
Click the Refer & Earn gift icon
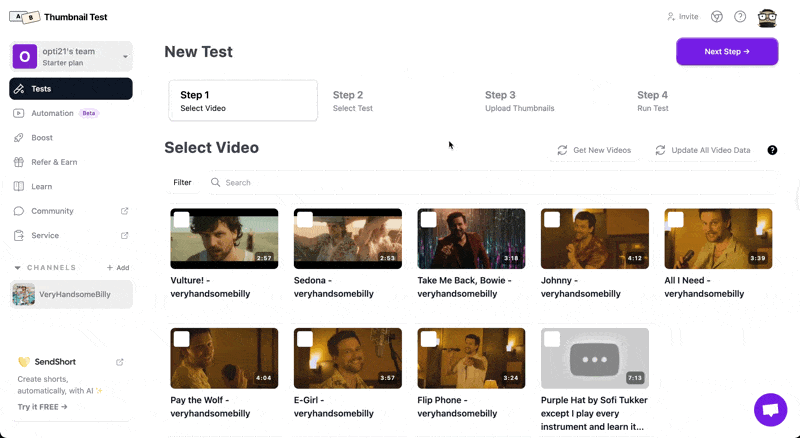[x=19, y=162]
